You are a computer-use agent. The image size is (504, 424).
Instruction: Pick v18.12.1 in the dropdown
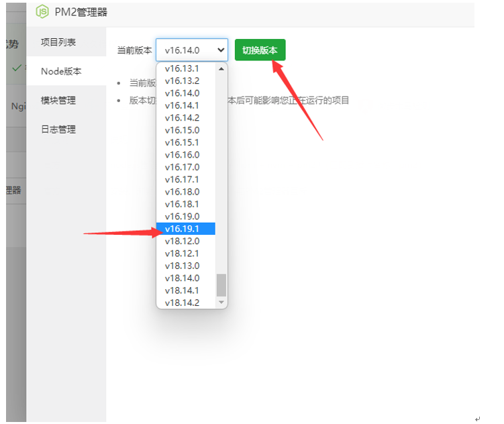click(186, 254)
